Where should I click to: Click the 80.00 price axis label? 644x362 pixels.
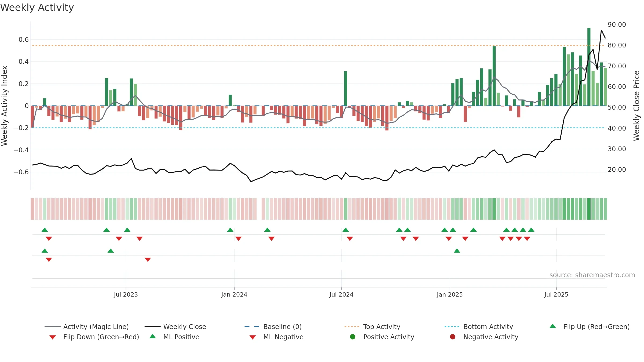coord(617,45)
